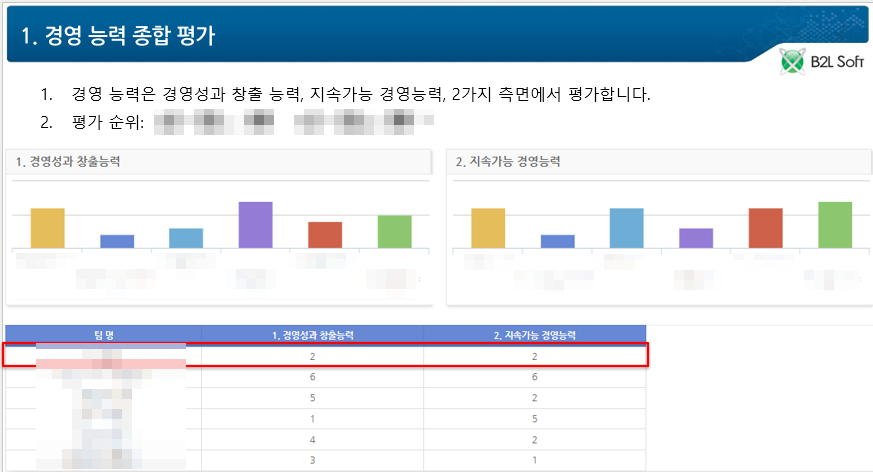Click the light blue bar in 지속가능 경영능력 chart
Viewport: 873px width, 472px height.
click(626, 228)
